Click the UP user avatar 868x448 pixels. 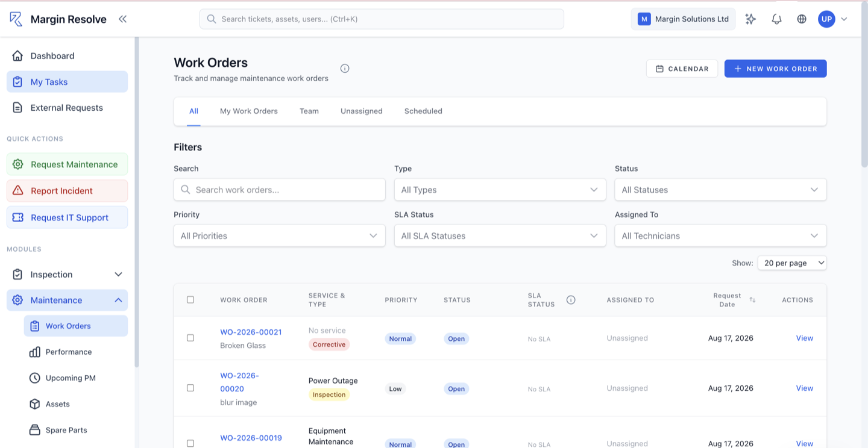click(826, 19)
